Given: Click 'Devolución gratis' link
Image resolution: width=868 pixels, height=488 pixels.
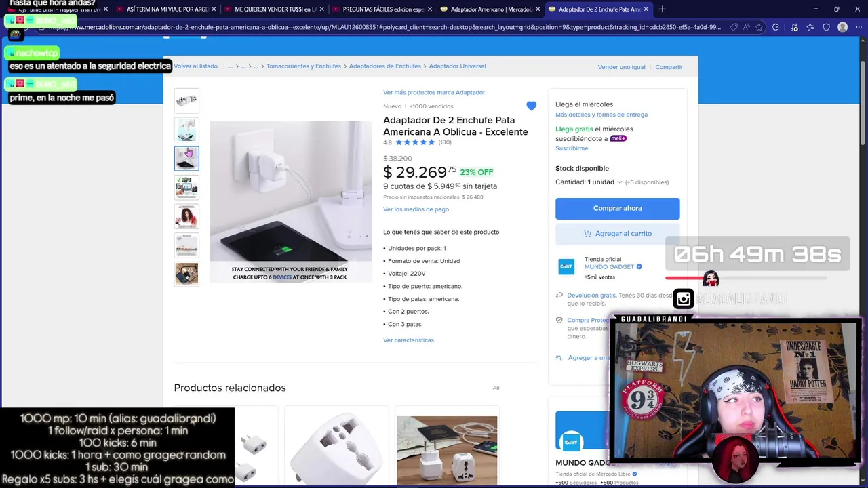Looking at the screenshot, I should click(591, 296).
